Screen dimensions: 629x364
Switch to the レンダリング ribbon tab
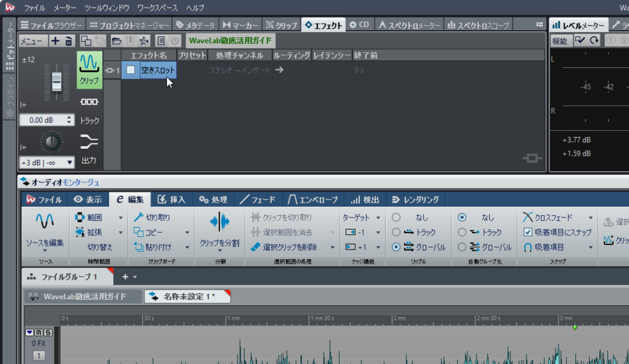click(x=416, y=199)
